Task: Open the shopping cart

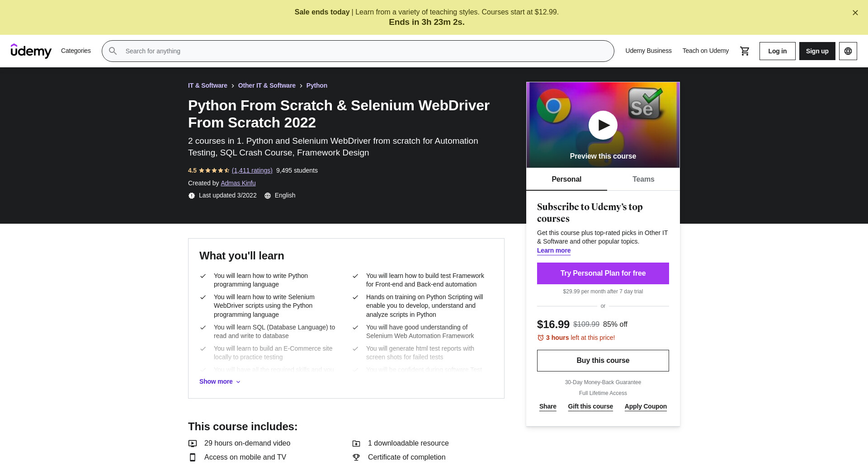Action: click(745, 51)
